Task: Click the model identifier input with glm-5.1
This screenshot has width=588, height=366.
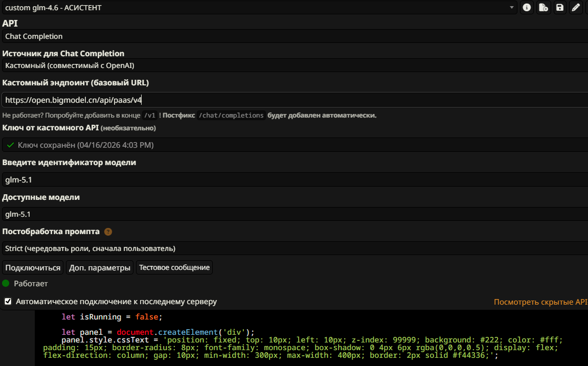Action: tap(295, 179)
